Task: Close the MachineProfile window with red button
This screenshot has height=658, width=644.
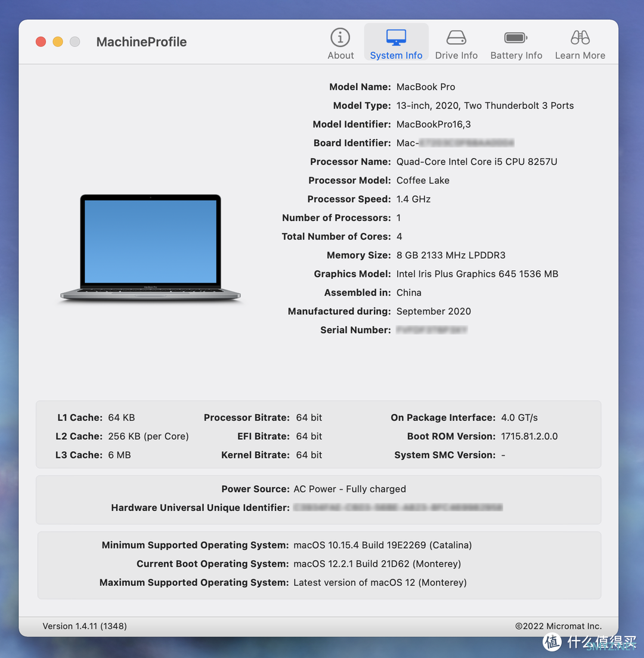Action: 41,42
